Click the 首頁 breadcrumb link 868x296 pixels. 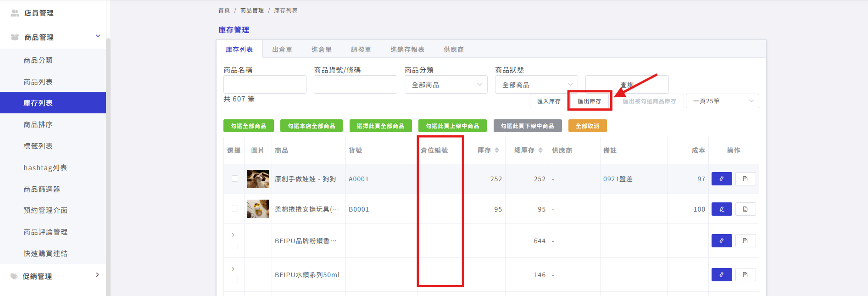[x=224, y=10]
